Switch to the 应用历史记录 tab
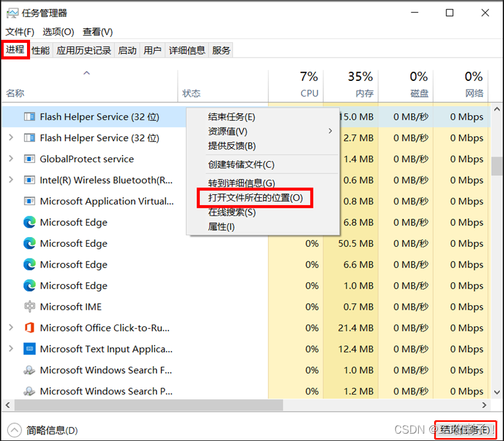504x441 pixels. click(x=84, y=50)
